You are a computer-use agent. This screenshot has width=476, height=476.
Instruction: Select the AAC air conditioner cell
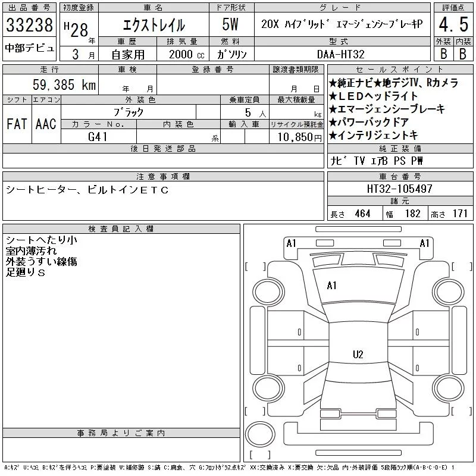coord(46,124)
